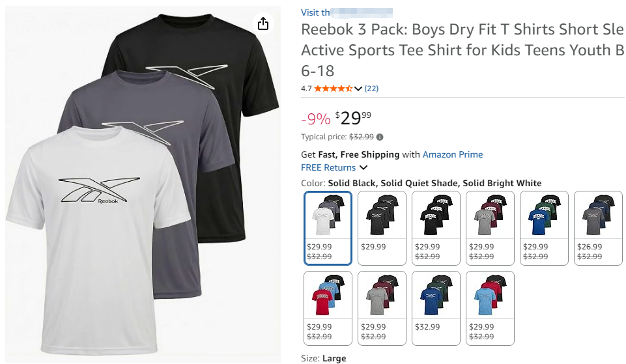Pick the gray and maroon swatch in second row
This screenshot has width=626, height=364.
coord(382,308)
